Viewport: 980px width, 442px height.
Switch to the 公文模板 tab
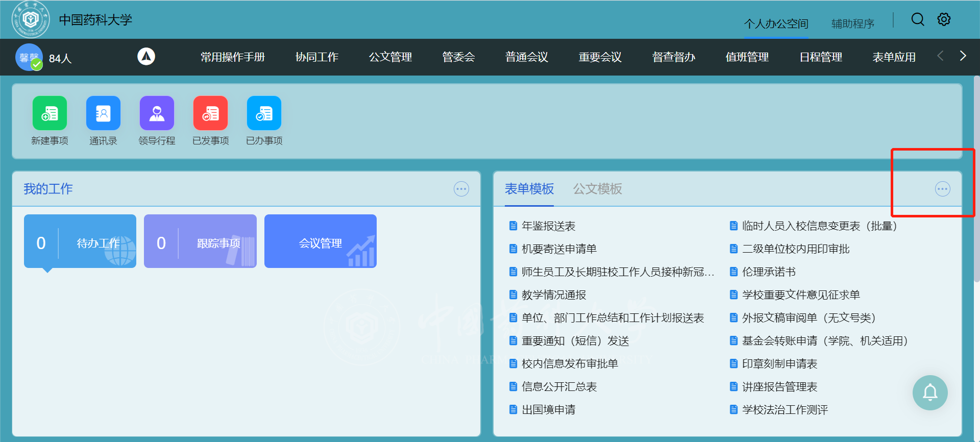(597, 189)
